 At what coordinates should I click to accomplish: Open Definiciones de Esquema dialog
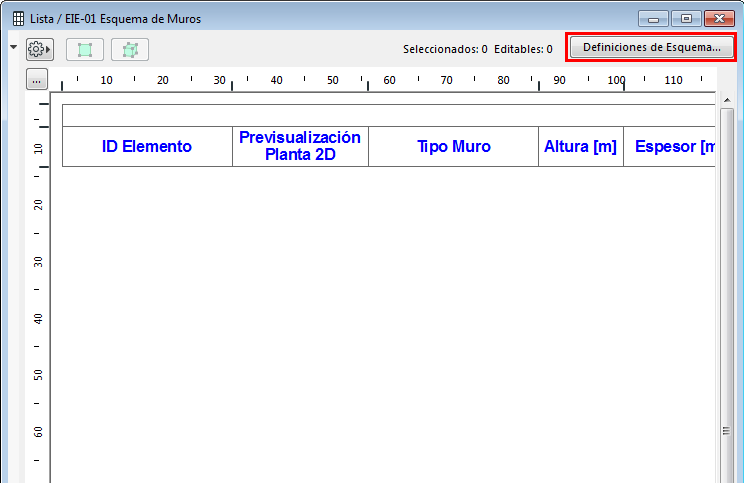(x=651, y=47)
